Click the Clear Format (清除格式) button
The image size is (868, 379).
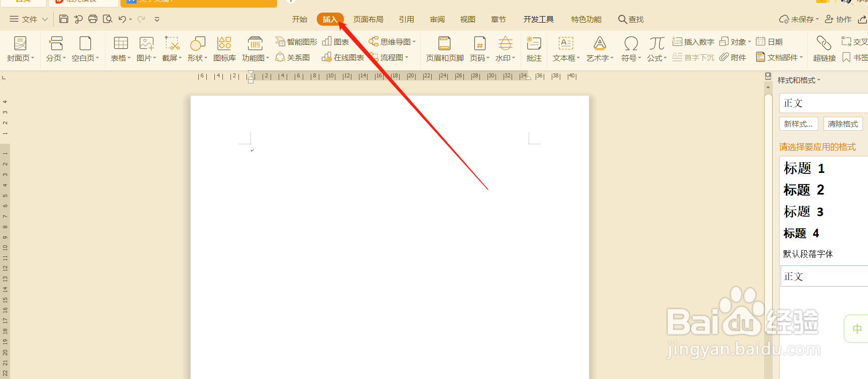pyautogui.click(x=843, y=124)
